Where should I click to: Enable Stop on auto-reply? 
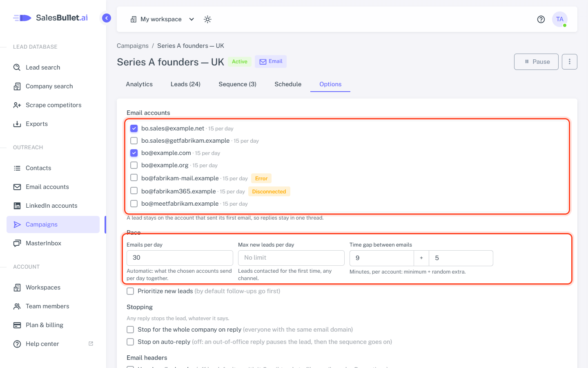point(130,342)
